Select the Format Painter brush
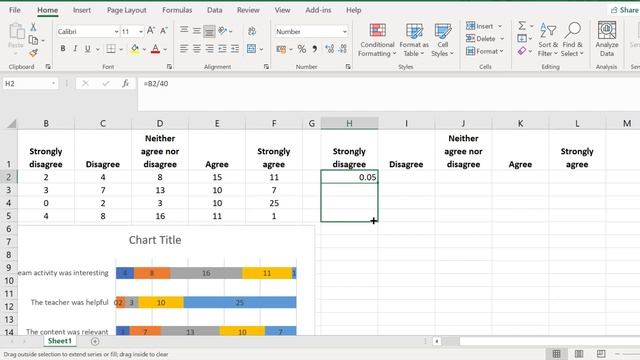640x360 pixels. tap(33, 53)
